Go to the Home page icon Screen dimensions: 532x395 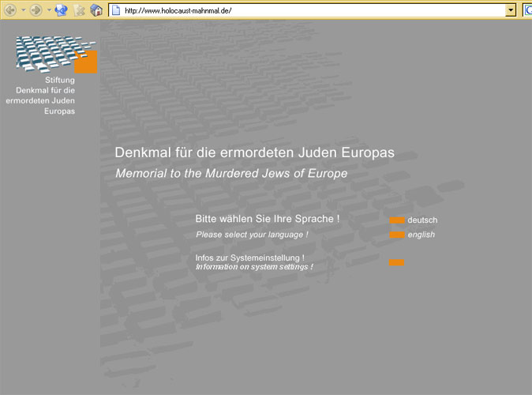(x=96, y=10)
